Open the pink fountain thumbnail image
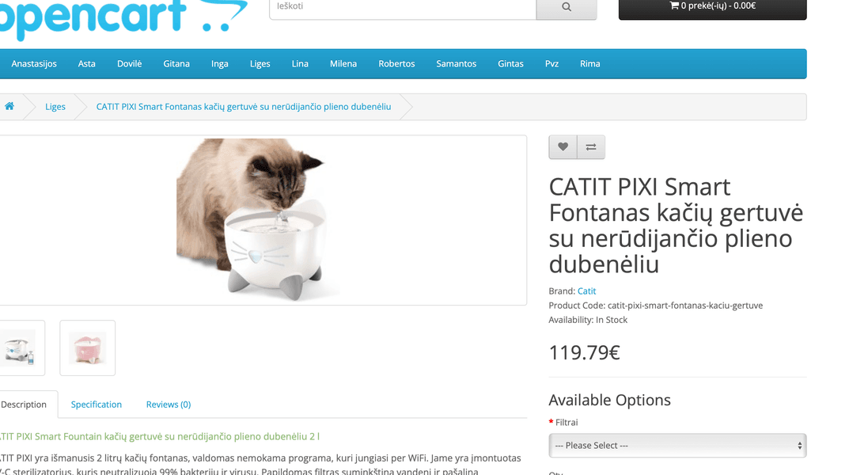This screenshot has width=868, height=475. pyautogui.click(x=88, y=348)
